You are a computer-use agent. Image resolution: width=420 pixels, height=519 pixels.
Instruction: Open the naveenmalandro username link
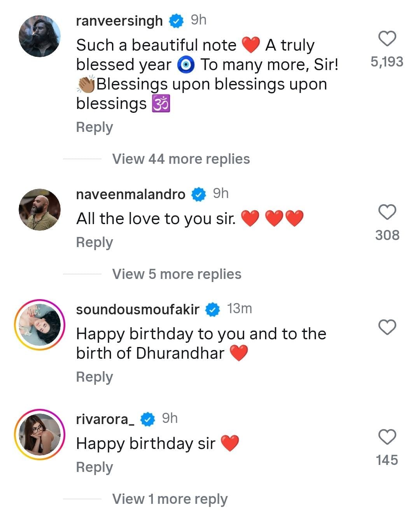point(131,194)
